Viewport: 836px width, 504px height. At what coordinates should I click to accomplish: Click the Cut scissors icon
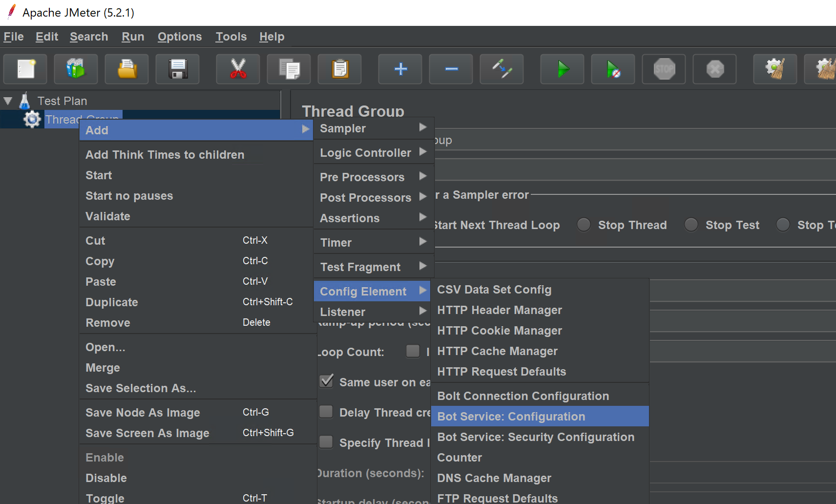[238, 69]
